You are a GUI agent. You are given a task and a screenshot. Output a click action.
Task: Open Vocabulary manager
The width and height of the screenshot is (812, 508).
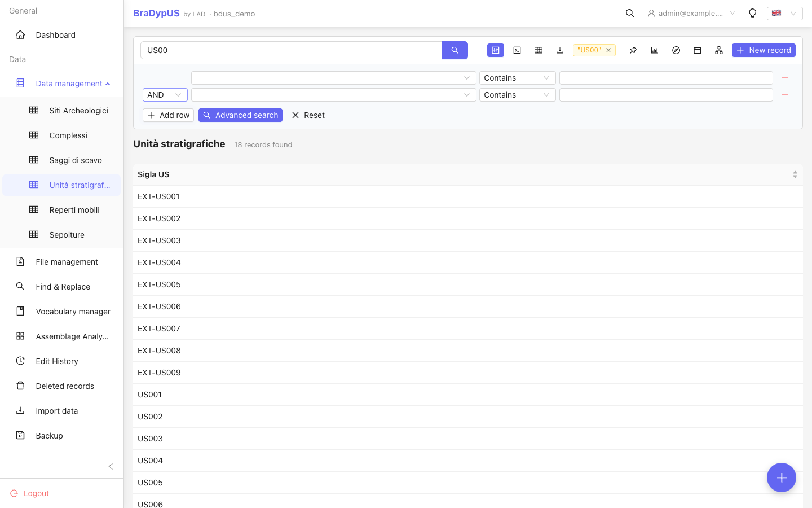(62, 312)
